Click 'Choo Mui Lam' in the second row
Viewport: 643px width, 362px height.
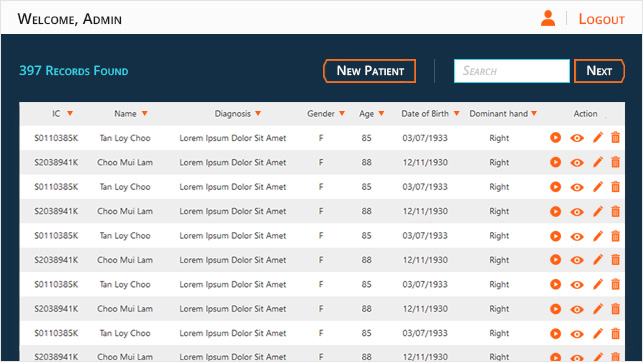125,162
